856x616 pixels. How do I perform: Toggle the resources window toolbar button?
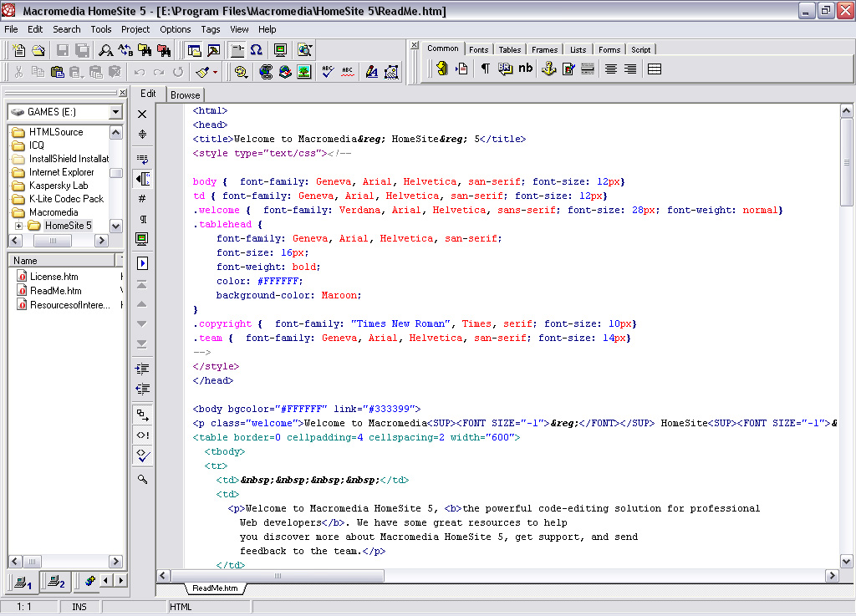point(194,51)
